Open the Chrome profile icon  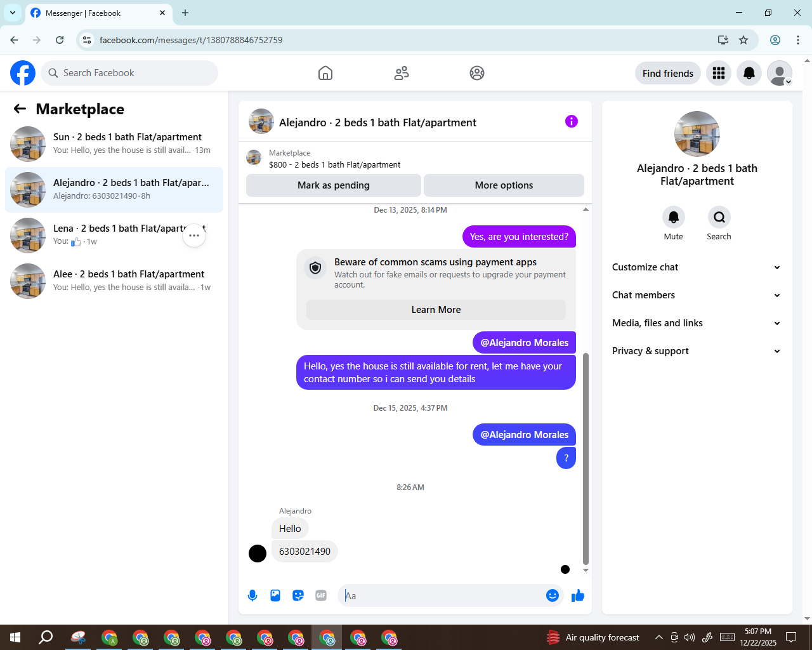[x=775, y=40]
